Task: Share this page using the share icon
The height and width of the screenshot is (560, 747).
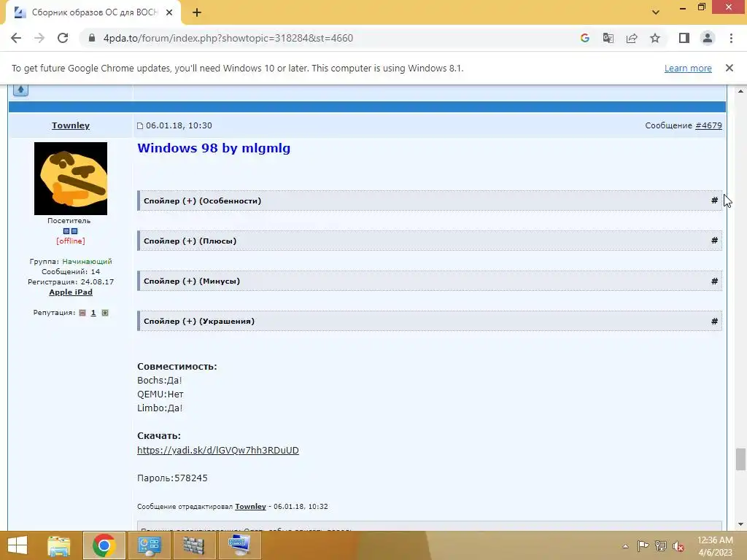Action: click(x=632, y=38)
